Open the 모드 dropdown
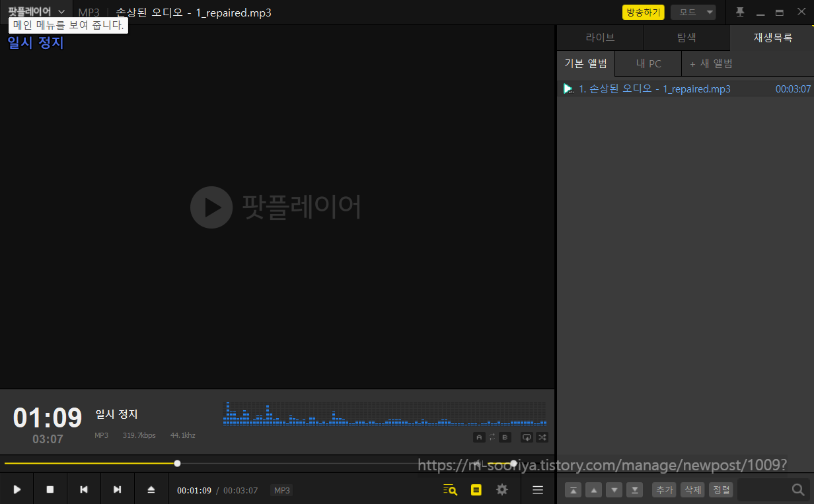 pyautogui.click(x=693, y=13)
